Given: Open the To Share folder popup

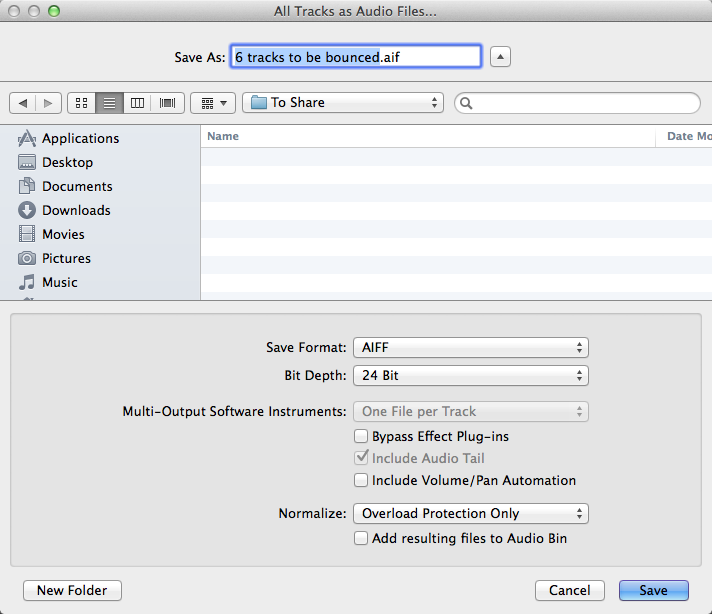Looking at the screenshot, I should 343,103.
